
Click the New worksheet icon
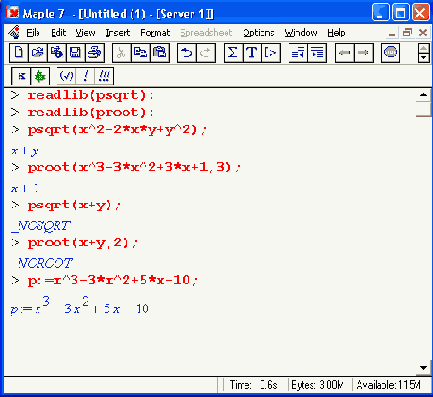click(x=19, y=53)
